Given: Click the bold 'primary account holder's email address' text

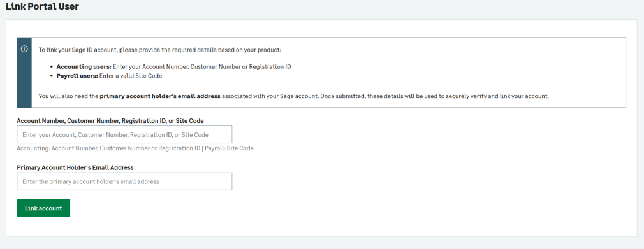Looking at the screenshot, I should (160, 96).
